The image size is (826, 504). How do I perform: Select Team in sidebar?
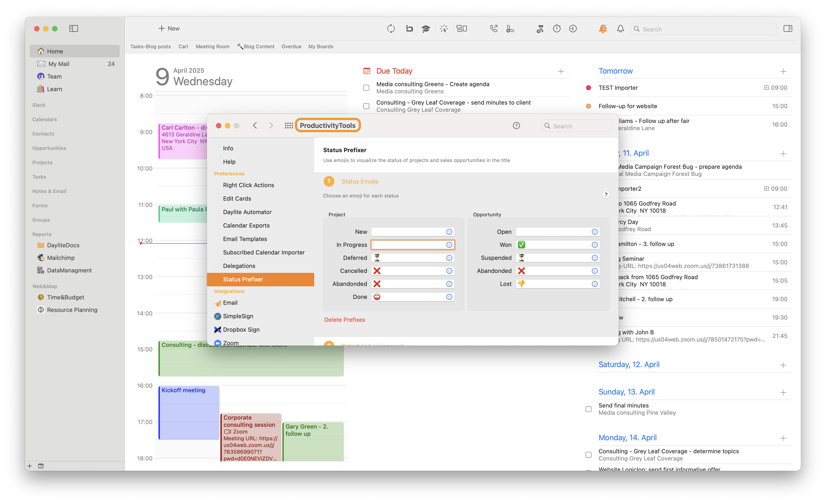pos(75,77)
